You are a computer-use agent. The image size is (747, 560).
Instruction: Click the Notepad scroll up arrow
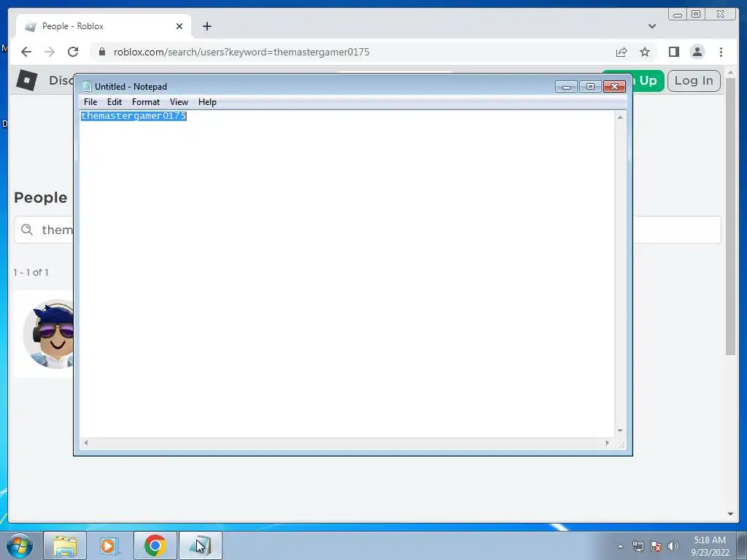(x=620, y=117)
